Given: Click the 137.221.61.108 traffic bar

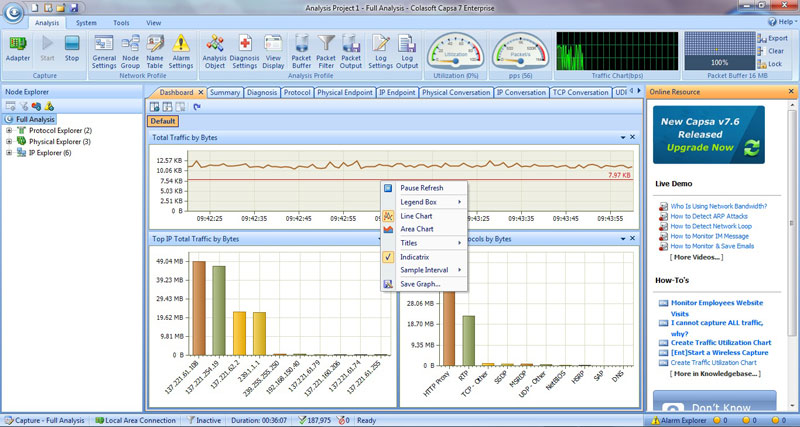Looking at the screenshot, I should 199,308.
